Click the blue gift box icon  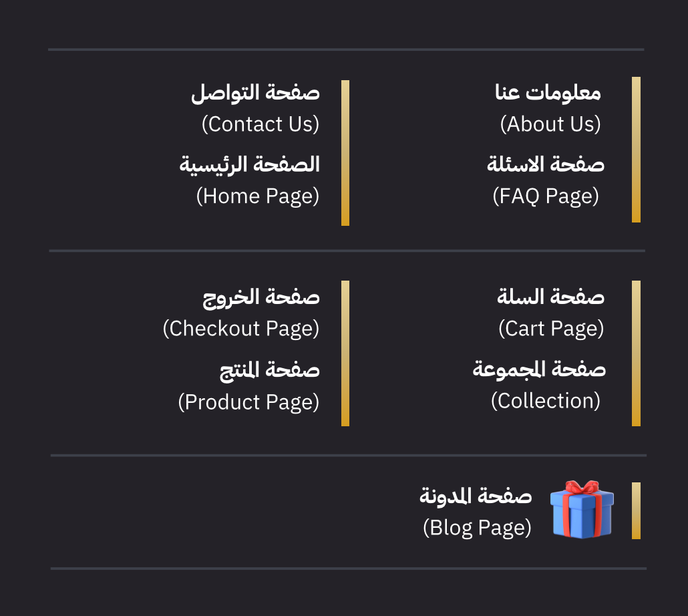(x=581, y=509)
